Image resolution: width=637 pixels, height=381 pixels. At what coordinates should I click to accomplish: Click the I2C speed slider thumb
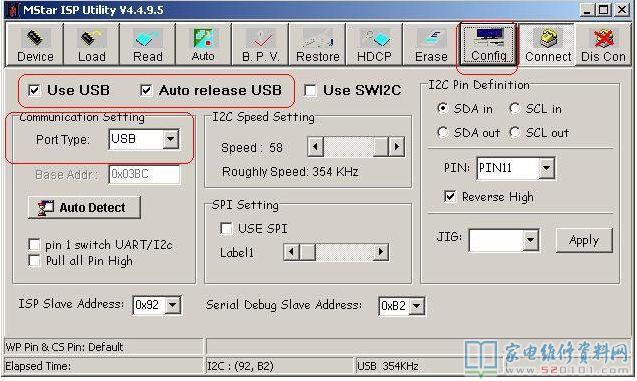pos(381,147)
